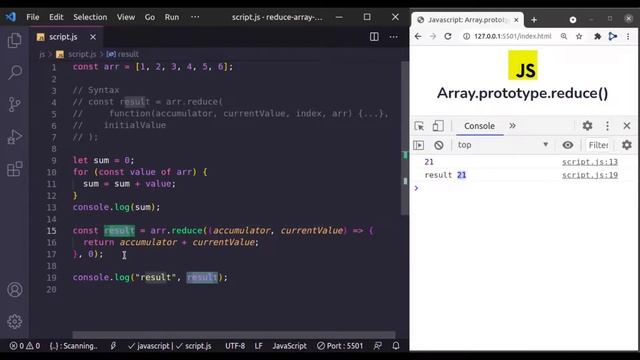This screenshot has width=640, height=360.
Task: Toggle the console sidebar
Action: click(418, 145)
